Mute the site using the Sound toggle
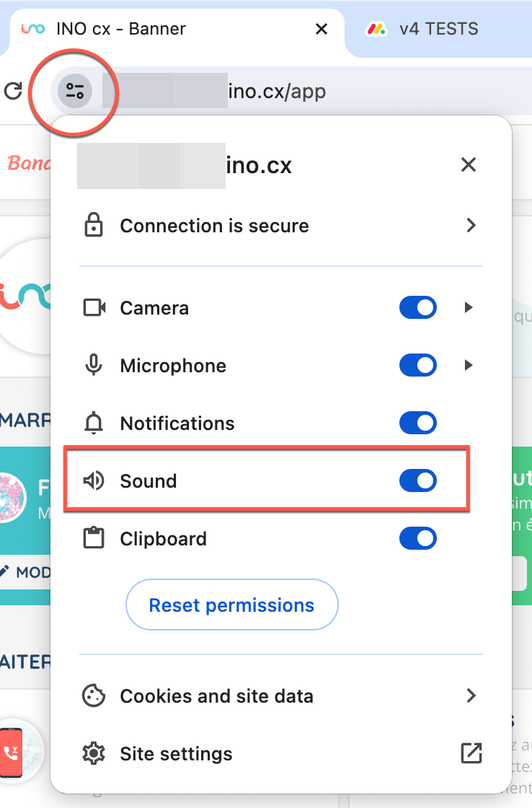The image size is (532, 808). coord(418,481)
